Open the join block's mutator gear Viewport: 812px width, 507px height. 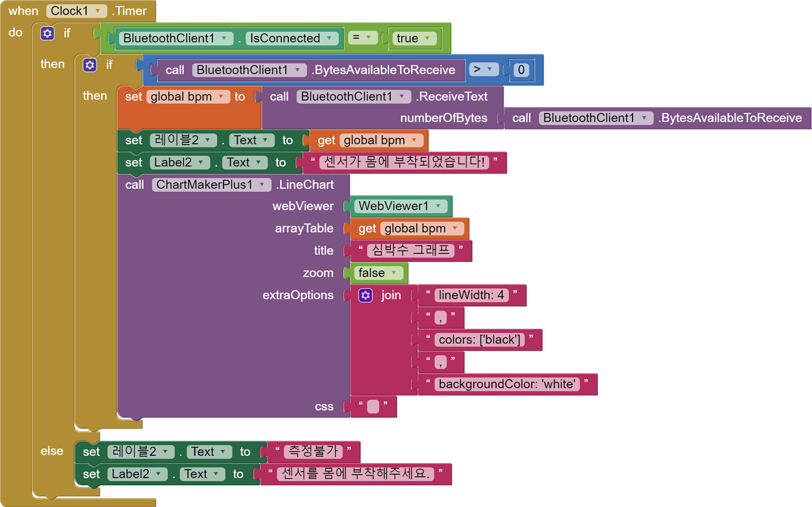[x=365, y=295]
